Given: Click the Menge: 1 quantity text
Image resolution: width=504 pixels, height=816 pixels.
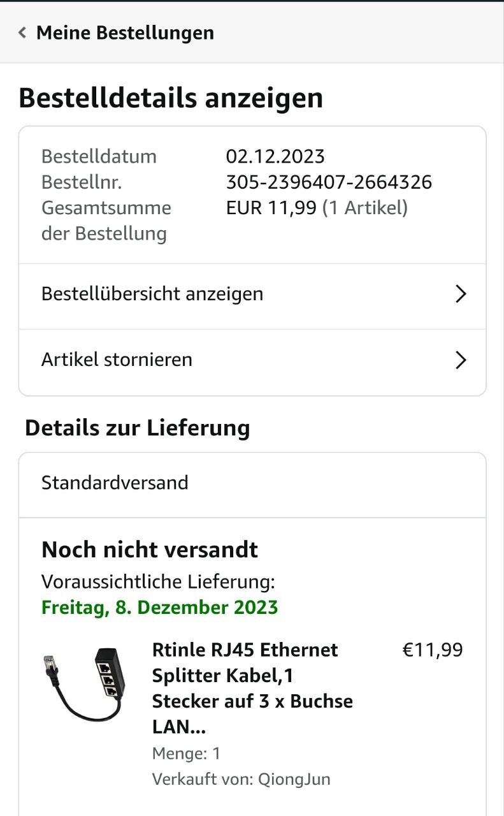Looking at the screenshot, I should point(186,754).
